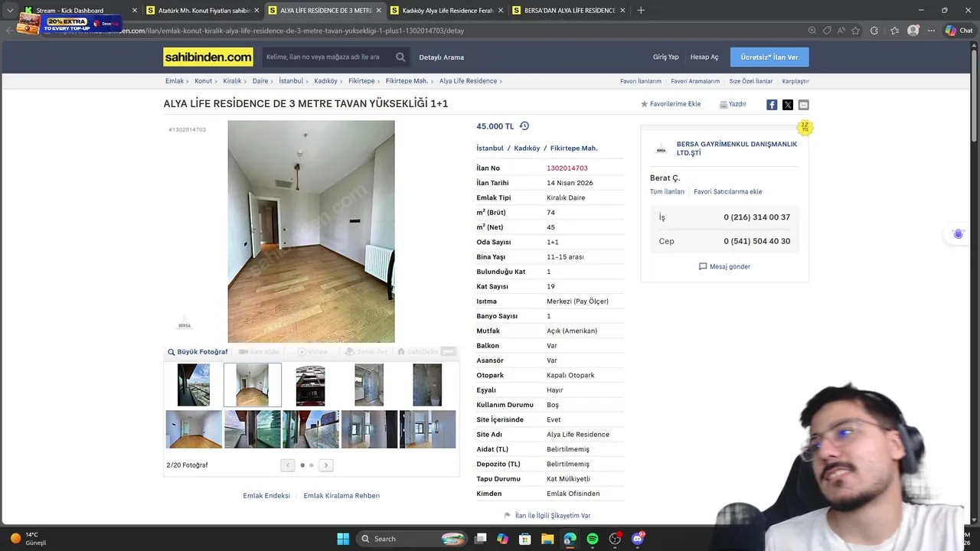Go to the previous thumbnail page arrow
Viewport: 980px width, 551px height.
pyautogui.click(x=288, y=465)
